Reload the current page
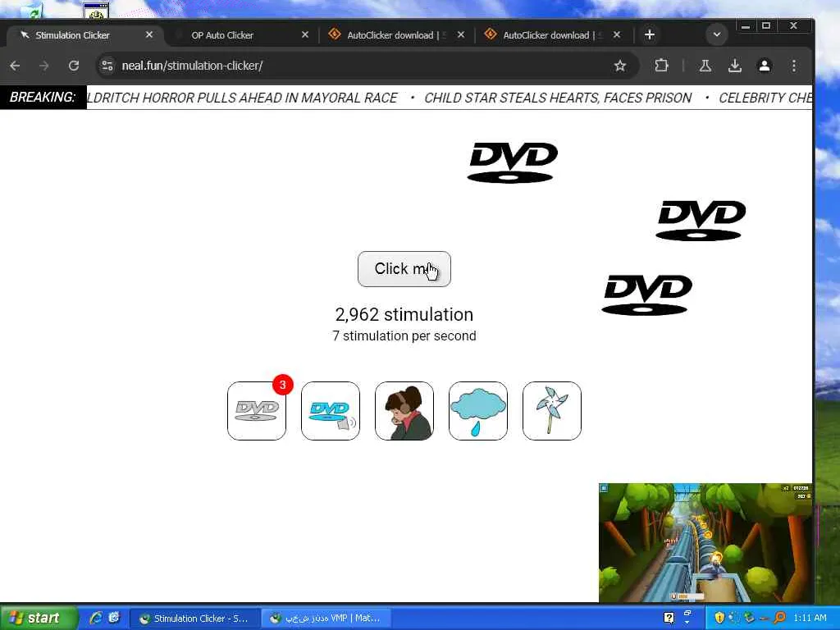This screenshot has width=840, height=630. [74, 66]
